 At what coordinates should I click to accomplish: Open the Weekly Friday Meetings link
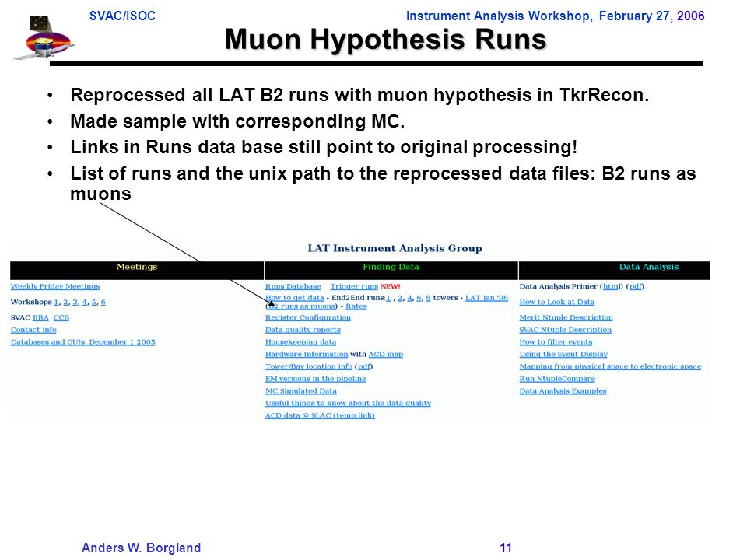click(x=55, y=286)
